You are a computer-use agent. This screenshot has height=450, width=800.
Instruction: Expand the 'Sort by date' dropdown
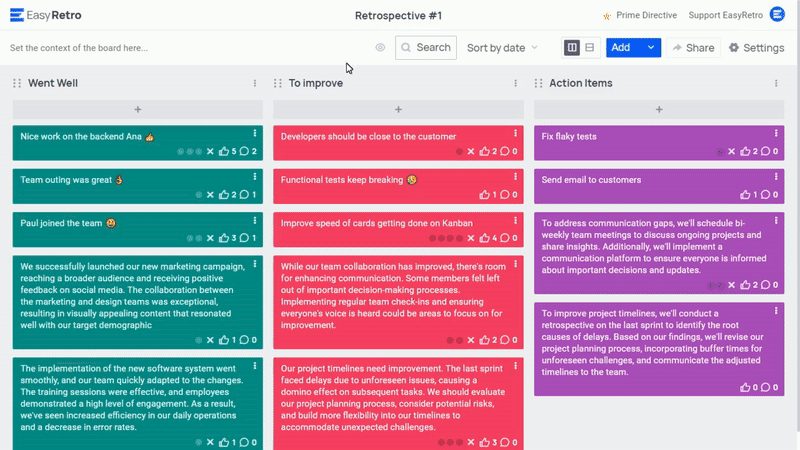coord(502,48)
